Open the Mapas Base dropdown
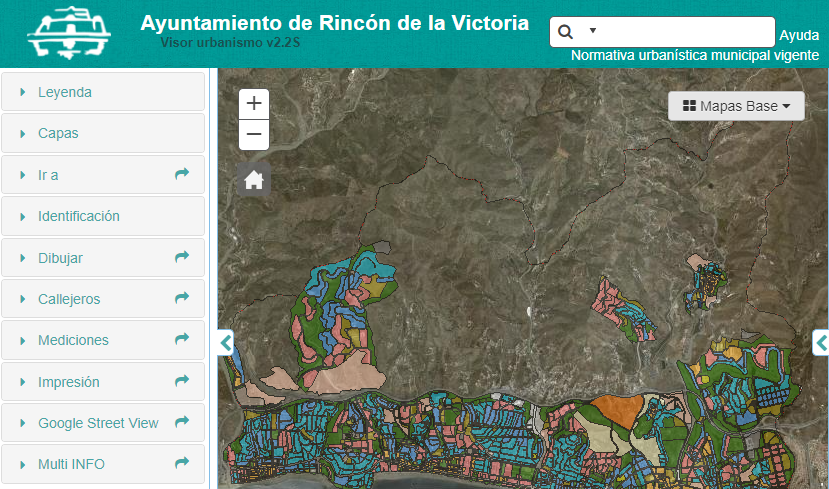 (736, 106)
